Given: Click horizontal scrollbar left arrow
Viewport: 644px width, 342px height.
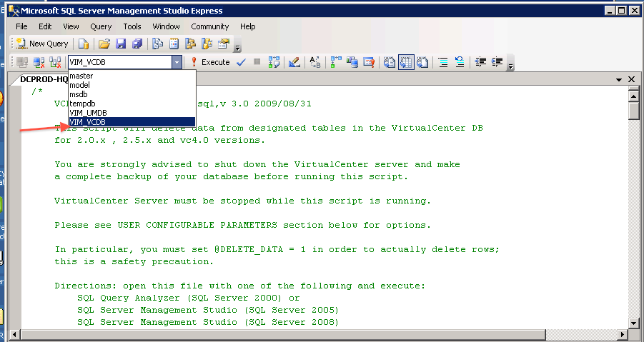Looking at the screenshot, I should [x=15, y=334].
